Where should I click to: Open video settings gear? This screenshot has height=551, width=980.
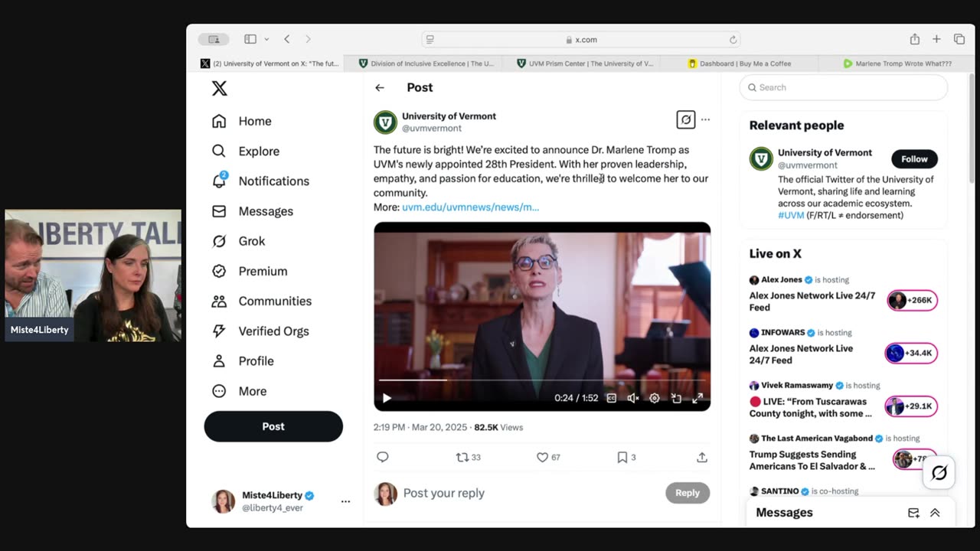coord(655,398)
